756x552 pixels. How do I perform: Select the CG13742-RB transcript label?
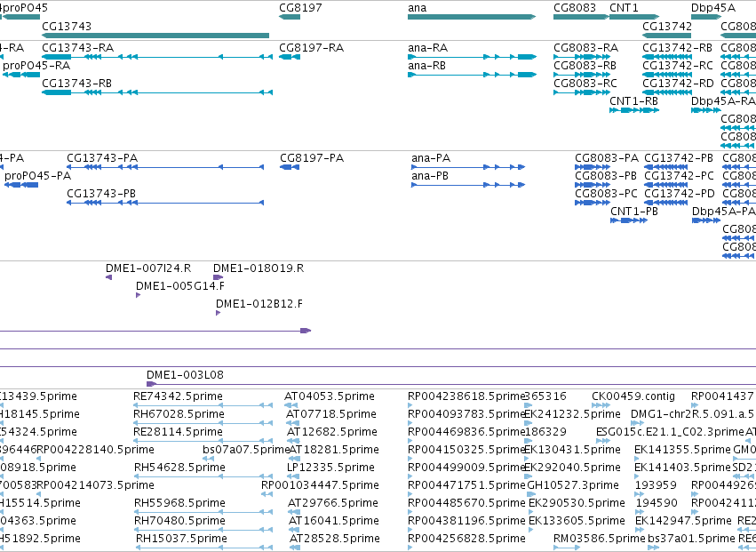[678, 47]
